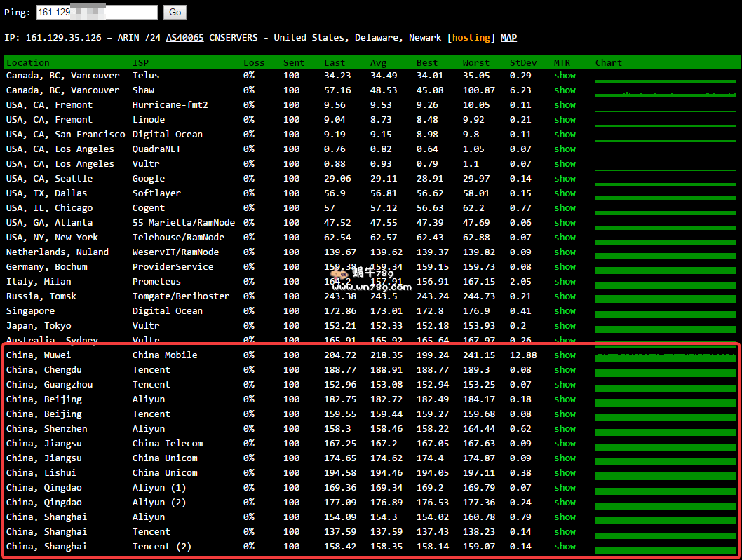Click the Wuwei China Mobile latency chart

point(665,357)
